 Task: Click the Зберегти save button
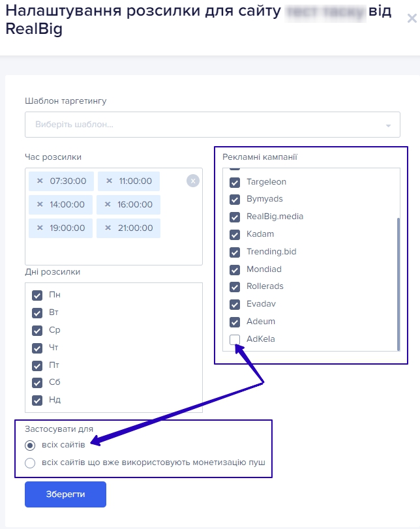coord(65,494)
